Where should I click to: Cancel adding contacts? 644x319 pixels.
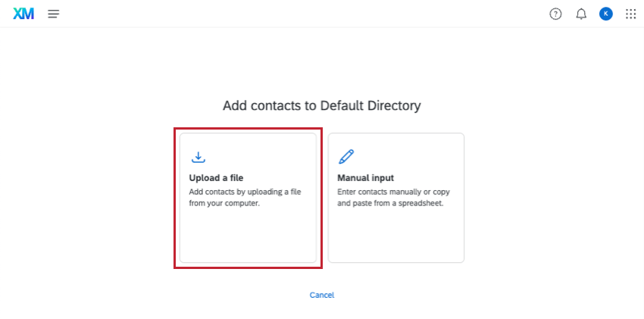[322, 295]
